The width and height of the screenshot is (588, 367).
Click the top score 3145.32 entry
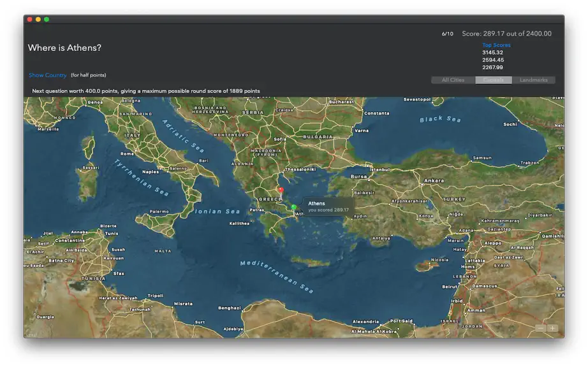click(x=492, y=52)
